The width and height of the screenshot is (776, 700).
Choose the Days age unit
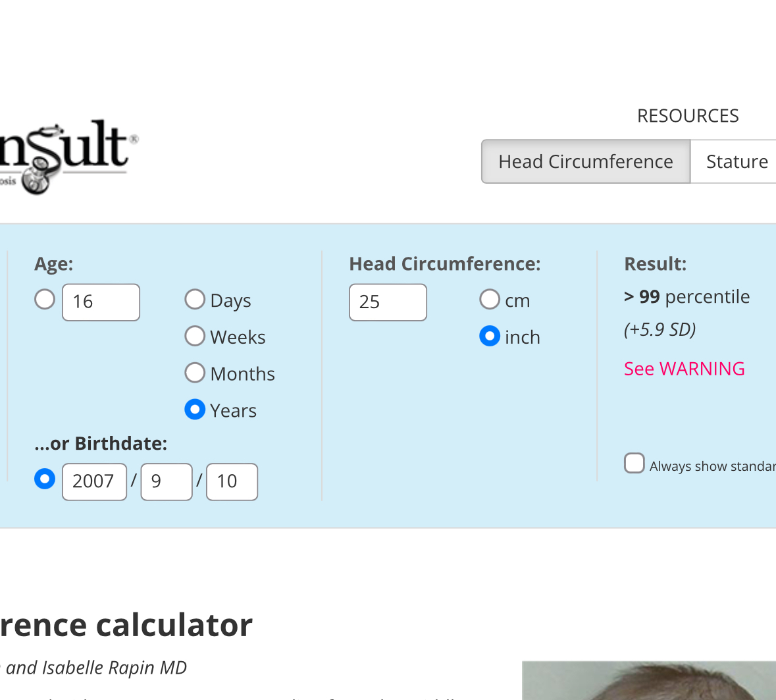pyautogui.click(x=195, y=299)
